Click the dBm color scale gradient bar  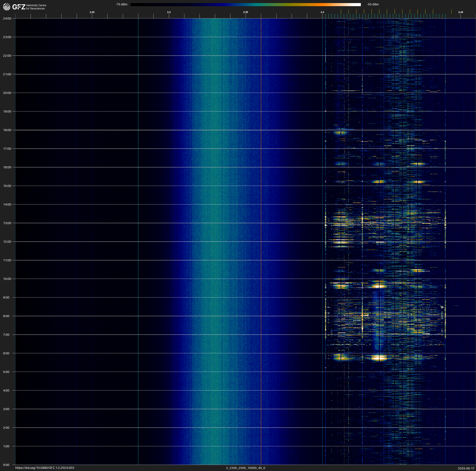click(245, 4)
